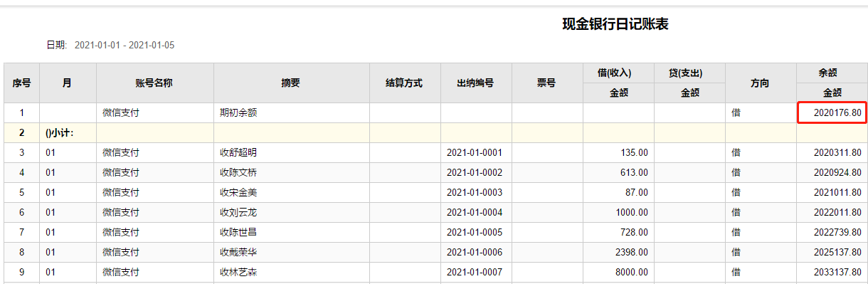Click the 票号 column header
The width and height of the screenshot is (868, 284).
pyautogui.click(x=546, y=83)
